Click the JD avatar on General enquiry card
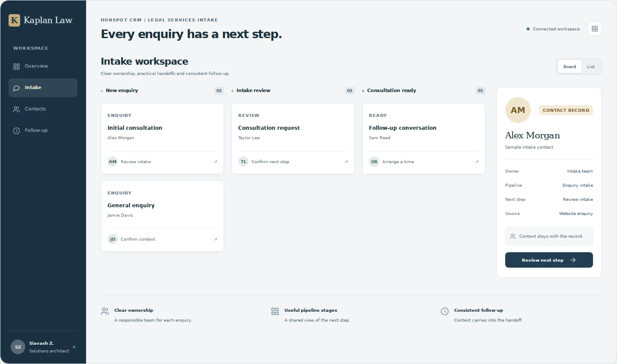617x364 pixels. click(113, 239)
